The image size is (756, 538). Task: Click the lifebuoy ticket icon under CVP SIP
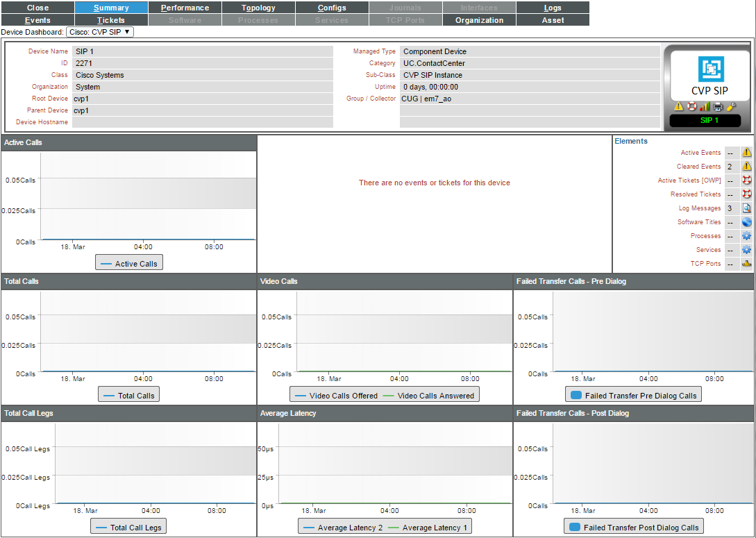pyautogui.click(x=692, y=106)
